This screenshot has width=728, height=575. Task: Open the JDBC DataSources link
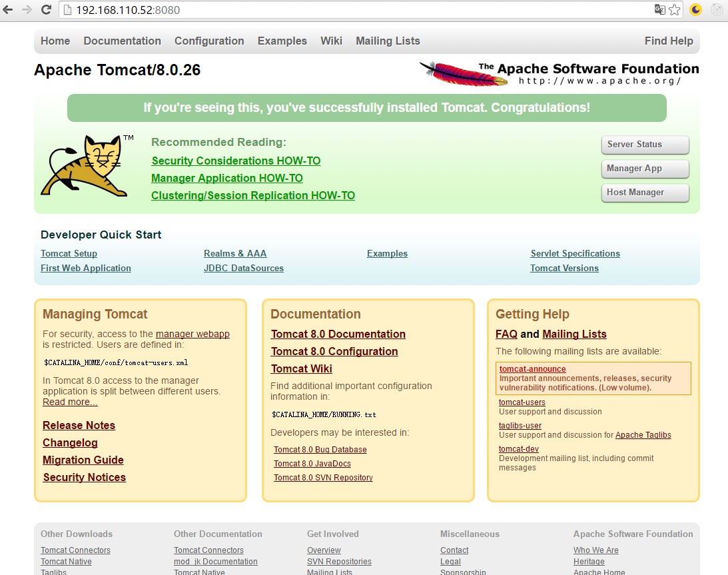[x=244, y=268]
